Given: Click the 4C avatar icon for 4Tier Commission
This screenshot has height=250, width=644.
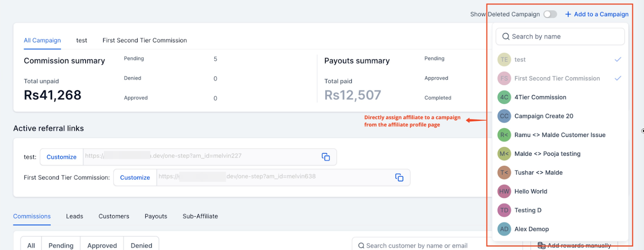Looking at the screenshot, I should pyautogui.click(x=504, y=97).
